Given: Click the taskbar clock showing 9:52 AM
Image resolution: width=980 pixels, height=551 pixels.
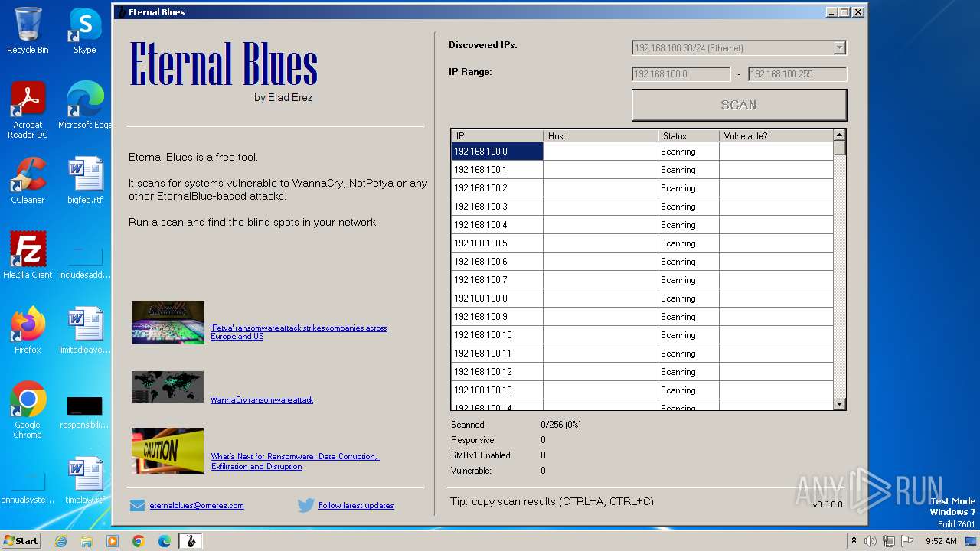Looking at the screenshot, I should click(x=941, y=541).
